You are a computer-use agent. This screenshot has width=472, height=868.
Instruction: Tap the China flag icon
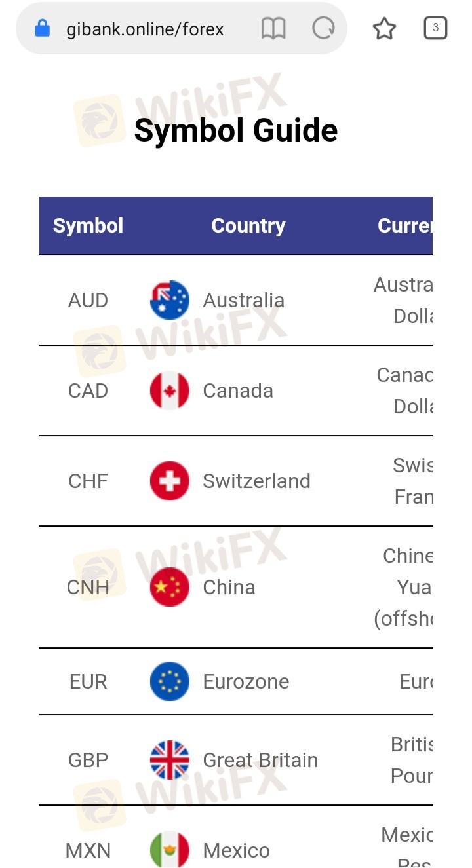pyautogui.click(x=170, y=587)
